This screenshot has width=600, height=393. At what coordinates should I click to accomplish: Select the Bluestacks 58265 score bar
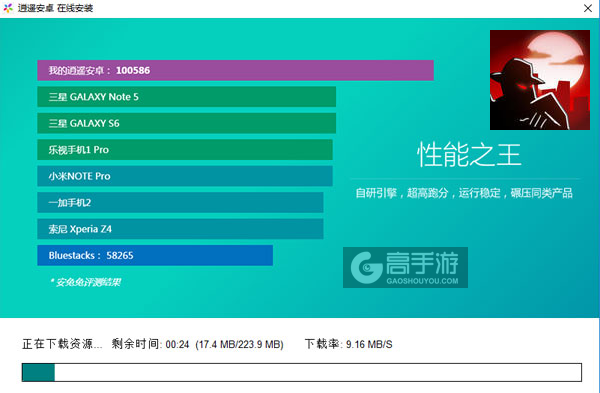pos(155,255)
